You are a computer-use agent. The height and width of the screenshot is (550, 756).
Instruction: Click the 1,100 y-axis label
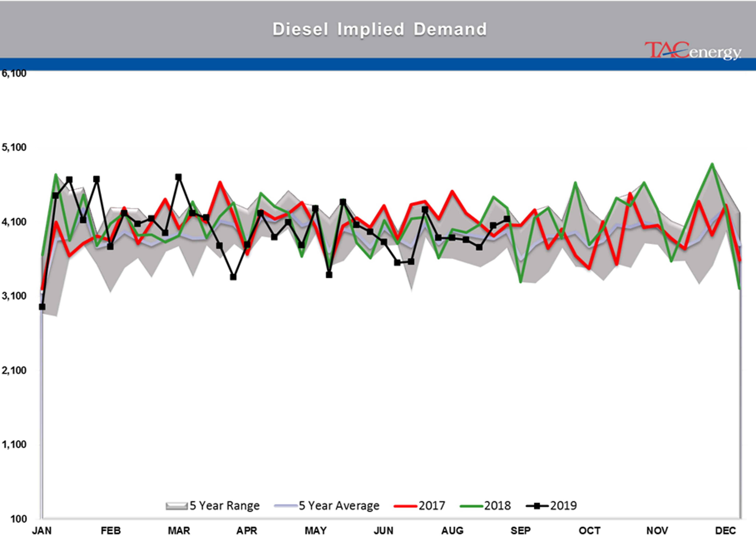(x=14, y=445)
